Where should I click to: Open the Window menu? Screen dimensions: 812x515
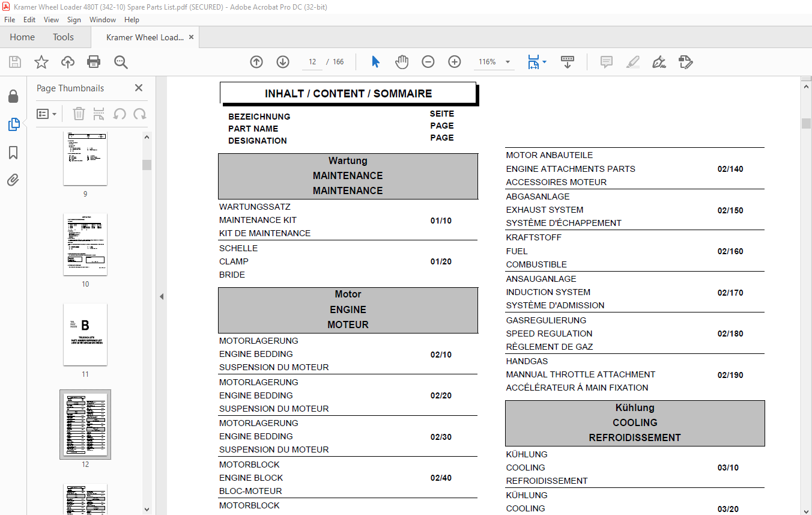pyautogui.click(x=103, y=20)
